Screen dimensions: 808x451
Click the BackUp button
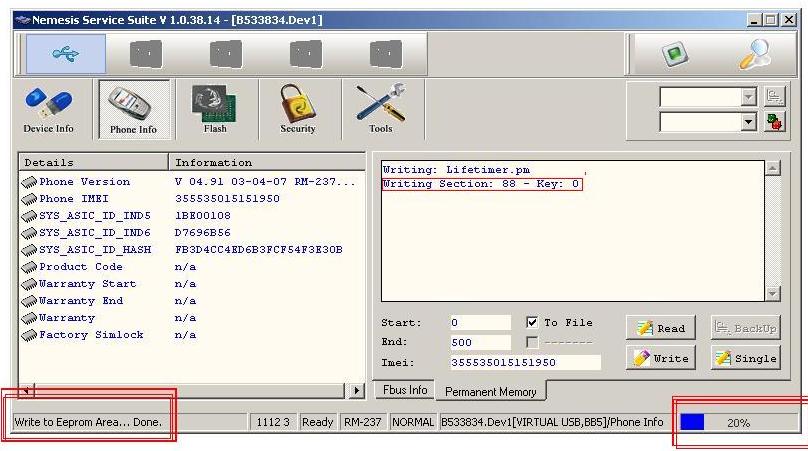[x=746, y=328]
